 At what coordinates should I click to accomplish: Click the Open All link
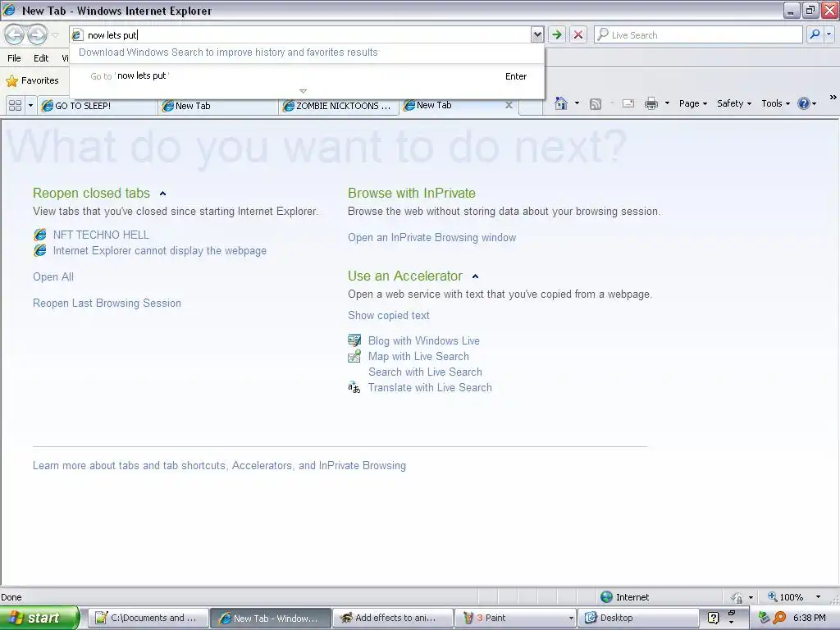tap(53, 276)
